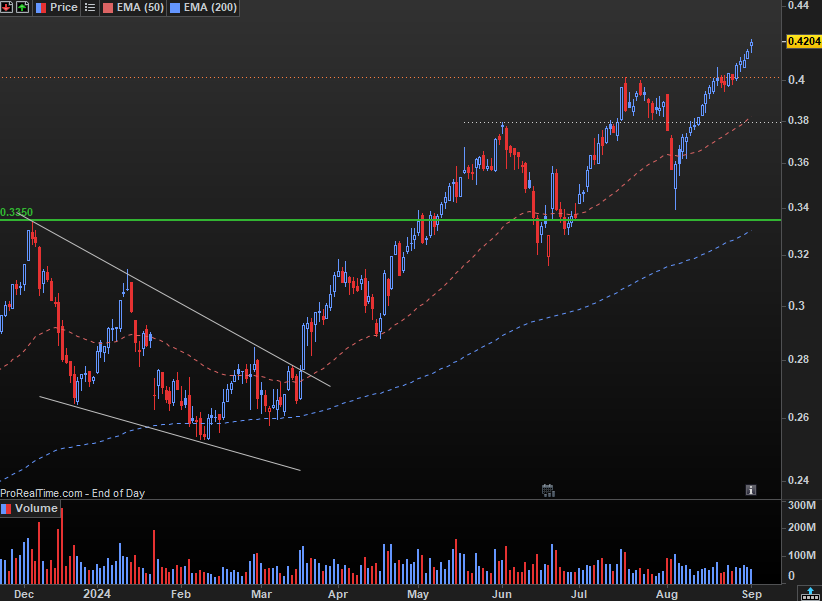Click the 100M volume axis label

(x=802, y=555)
